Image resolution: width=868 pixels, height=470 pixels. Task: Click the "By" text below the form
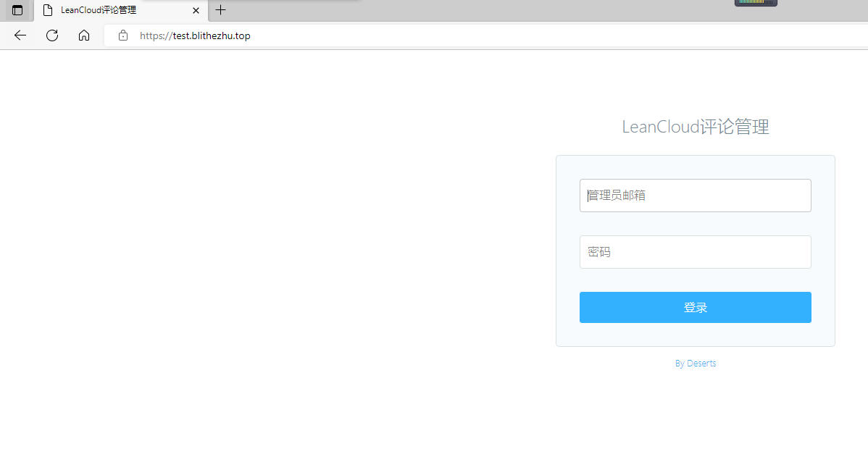click(680, 364)
